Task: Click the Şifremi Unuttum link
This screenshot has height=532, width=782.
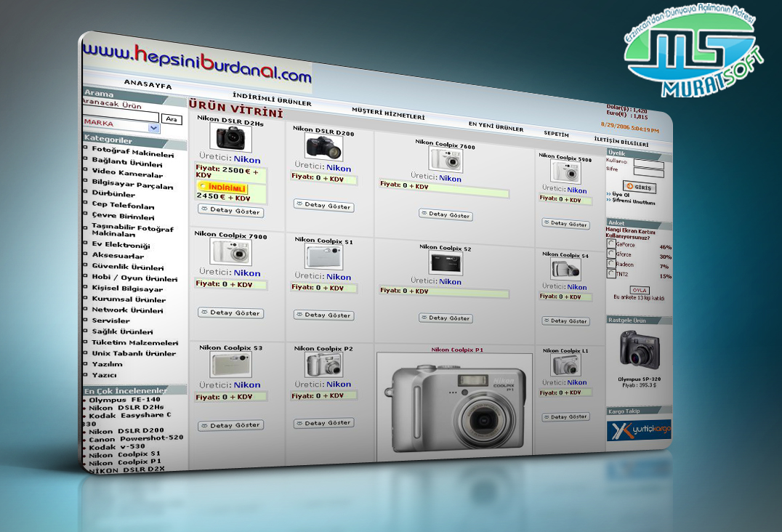Action: (634, 201)
